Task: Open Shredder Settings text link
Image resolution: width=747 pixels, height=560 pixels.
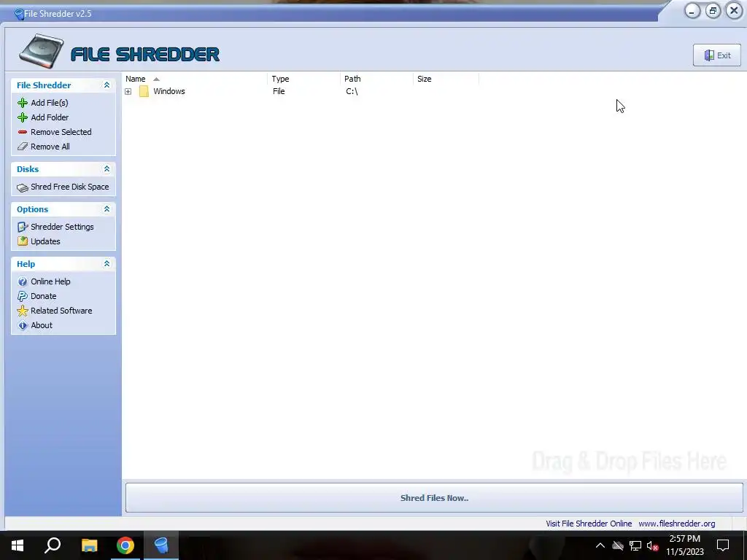Action: coord(62,227)
